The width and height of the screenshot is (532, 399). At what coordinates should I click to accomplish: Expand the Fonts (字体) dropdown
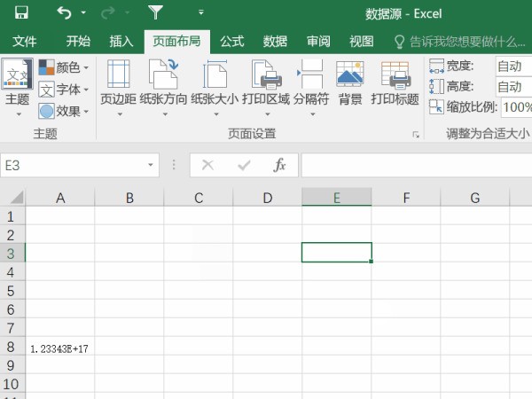pyautogui.click(x=64, y=90)
